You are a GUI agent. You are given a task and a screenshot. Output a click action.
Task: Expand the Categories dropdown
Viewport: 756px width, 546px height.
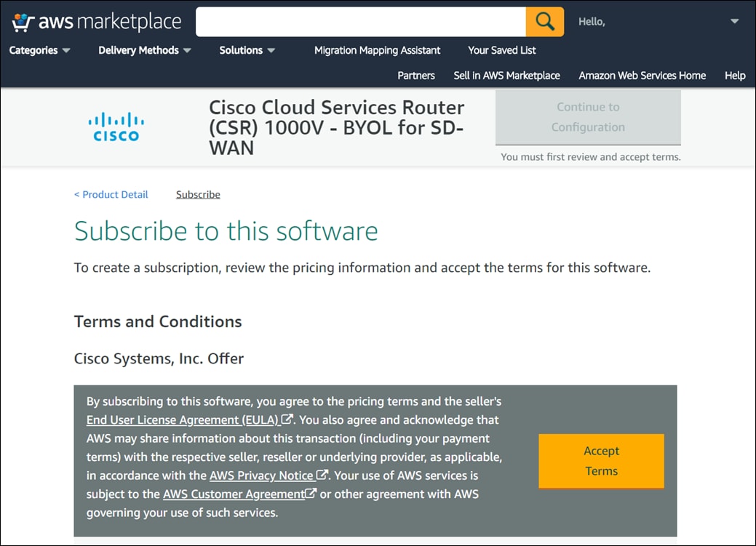[39, 50]
